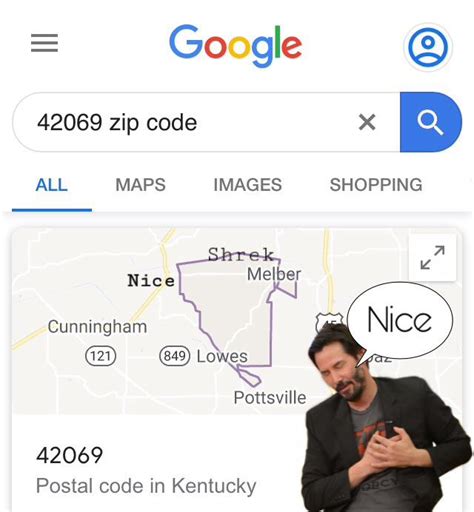The width and height of the screenshot is (474, 512).
Task: Click the Google logo
Action: [236, 46]
